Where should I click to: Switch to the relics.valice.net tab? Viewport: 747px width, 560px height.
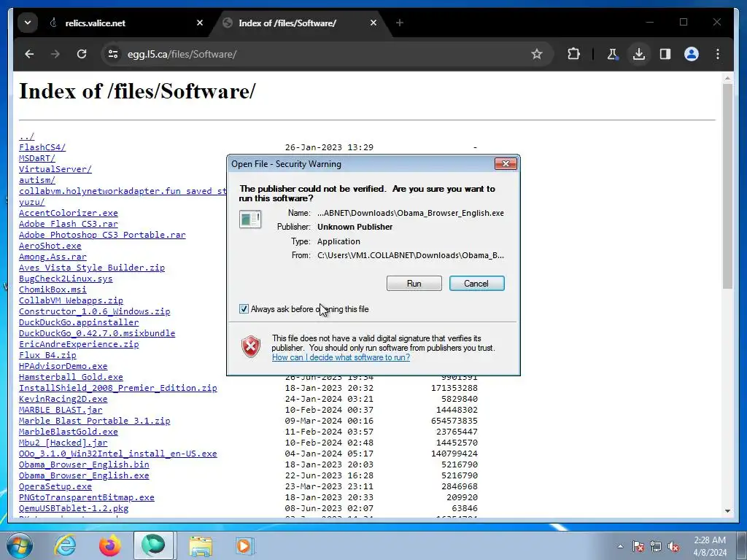pyautogui.click(x=126, y=23)
